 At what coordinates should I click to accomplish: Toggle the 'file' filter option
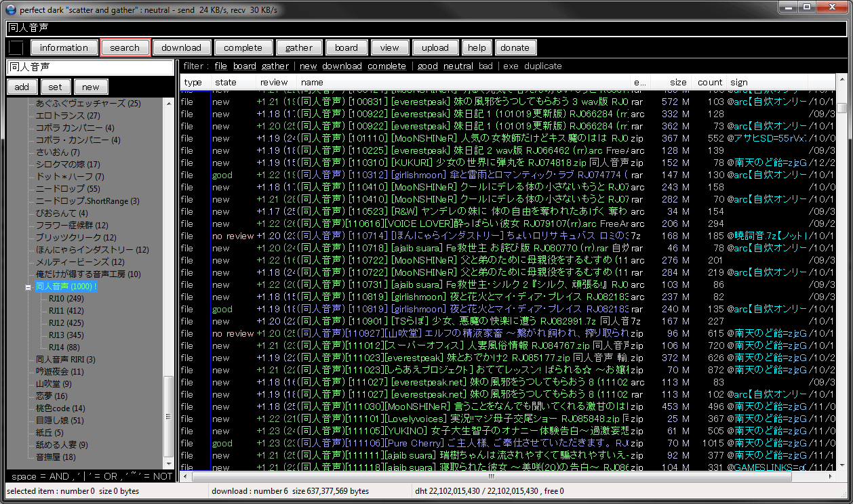220,66
